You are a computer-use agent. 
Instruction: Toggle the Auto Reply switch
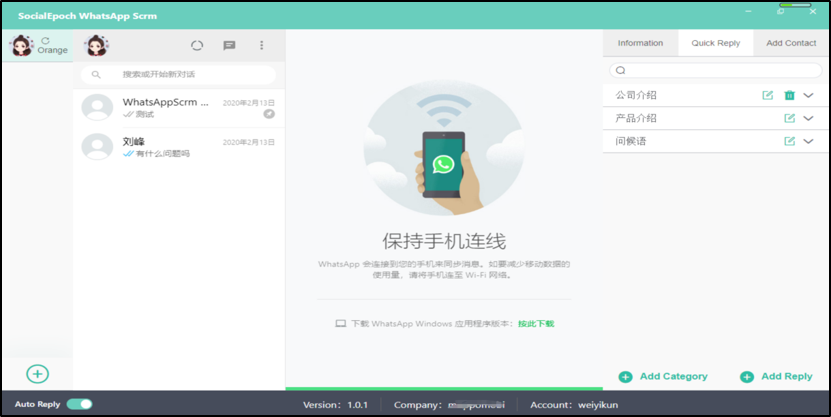pyautogui.click(x=79, y=404)
